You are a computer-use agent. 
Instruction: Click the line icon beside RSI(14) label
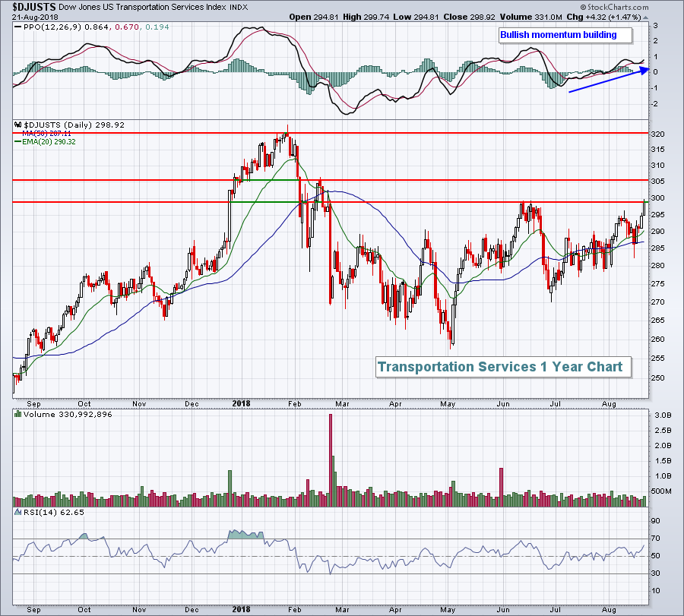pyautogui.click(x=18, y=512)
